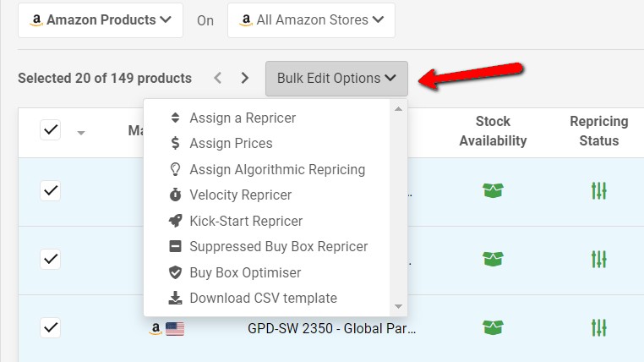
Task: Click the dollar sign Assign Prices icon
Action: click(176, 144)
